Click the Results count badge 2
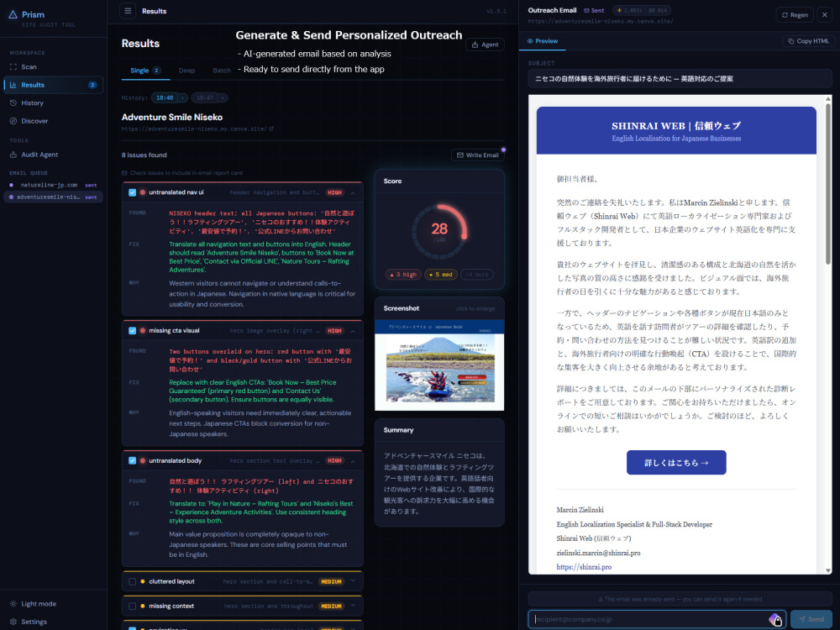Screen dimensions: 840x630 (x=92, y=85)
